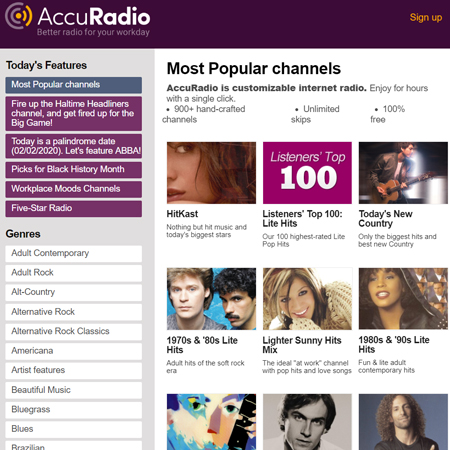
Task: Choose Workplace Moods Channels
Action: [x=74, y=189]
